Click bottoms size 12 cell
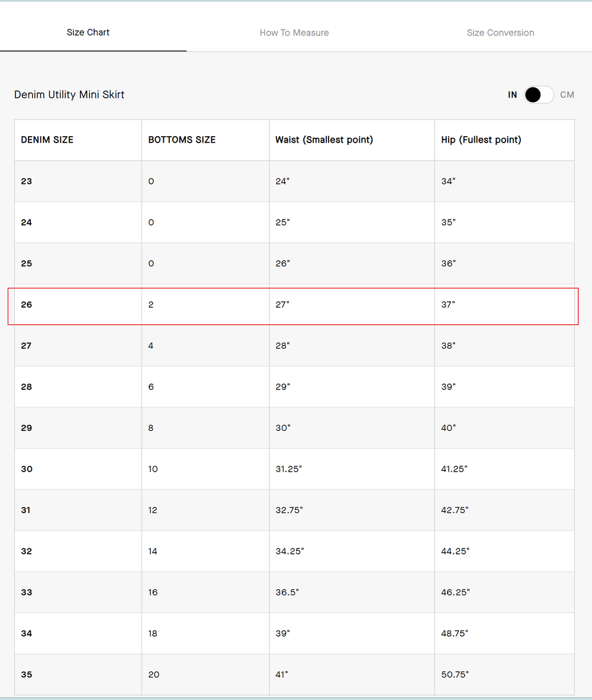 click(x=205, y=510)
